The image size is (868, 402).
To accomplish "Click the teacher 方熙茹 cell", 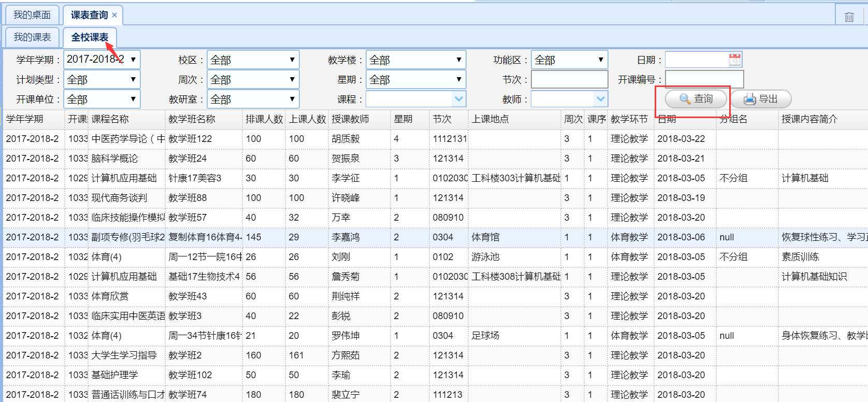I will tap(359, 355).
